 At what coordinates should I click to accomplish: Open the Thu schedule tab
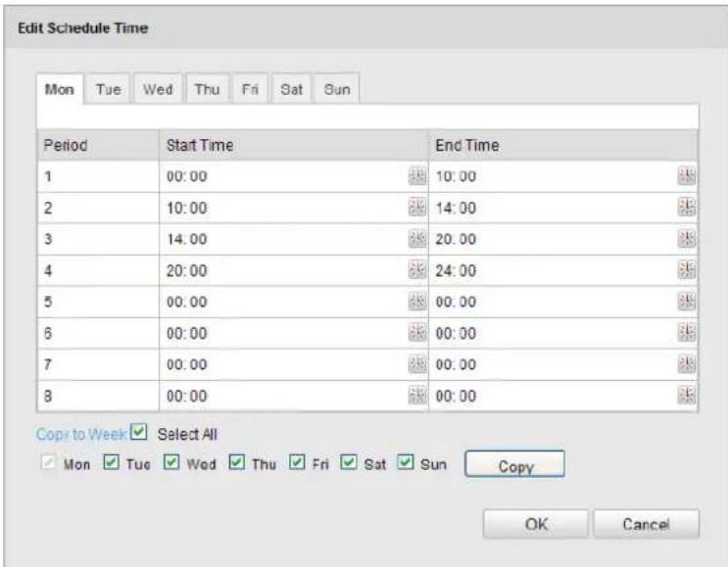(x=207, y=88)
